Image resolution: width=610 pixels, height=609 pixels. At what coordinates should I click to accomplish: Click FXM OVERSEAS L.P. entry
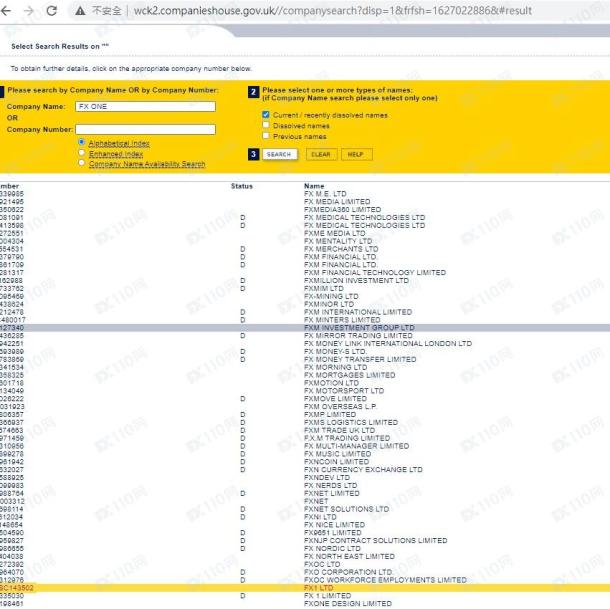tap(340, 407)
